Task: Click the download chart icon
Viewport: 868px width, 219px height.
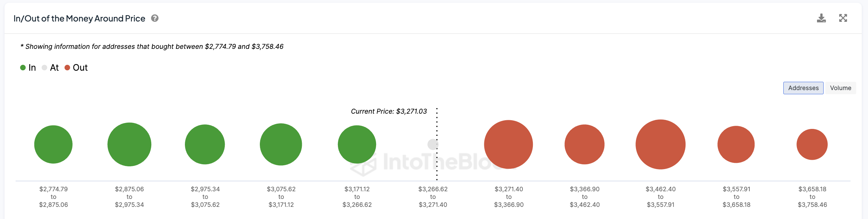Action: [821, 18]
